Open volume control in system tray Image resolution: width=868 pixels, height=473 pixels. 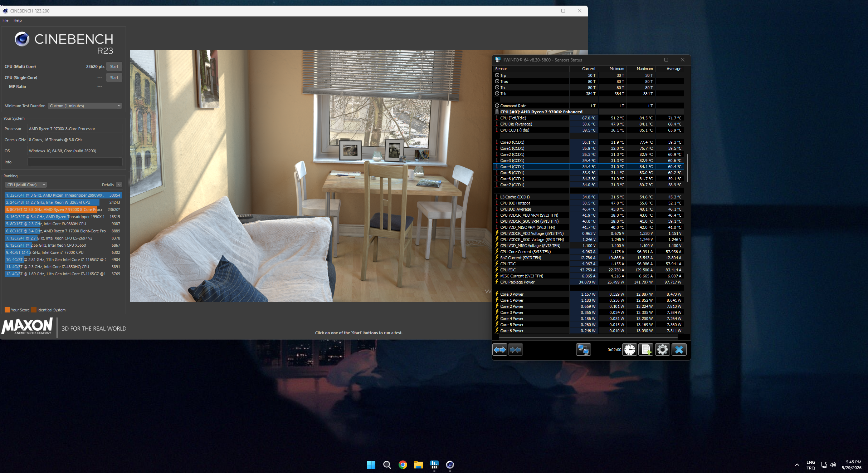coord(833,465)
